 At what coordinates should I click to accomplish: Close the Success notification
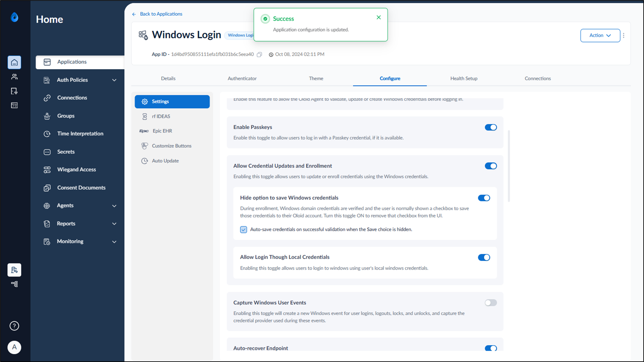[x=379, y=17]
